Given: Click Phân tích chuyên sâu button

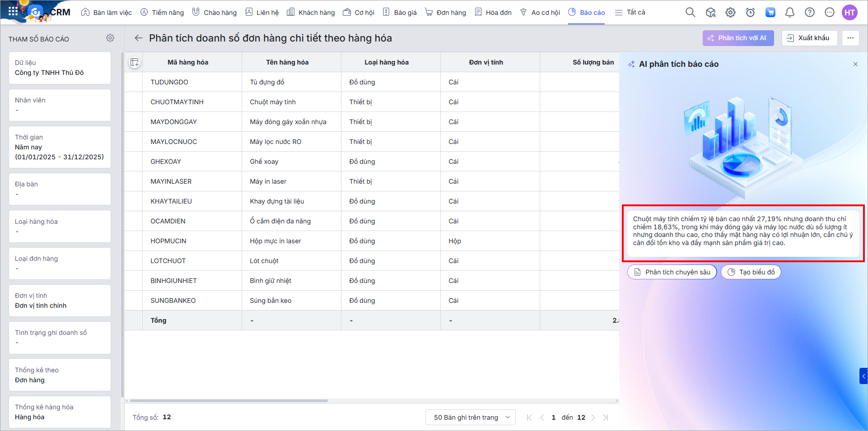Looking at the screenshot, I should click(672, 272).
